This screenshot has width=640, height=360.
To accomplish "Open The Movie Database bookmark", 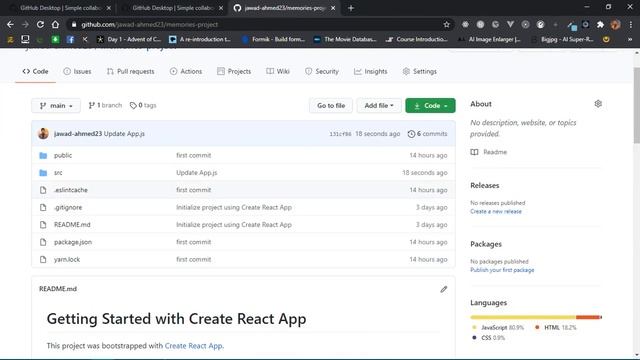I will (345, 39).
